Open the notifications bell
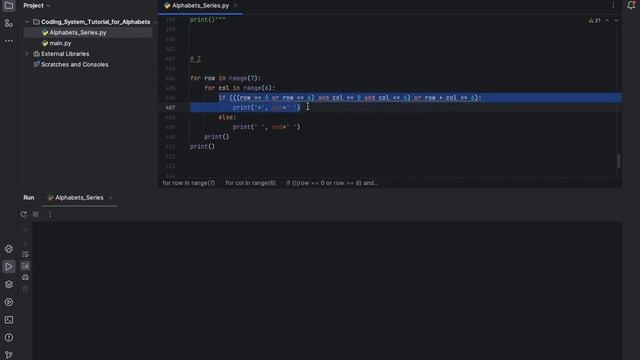 631,5
